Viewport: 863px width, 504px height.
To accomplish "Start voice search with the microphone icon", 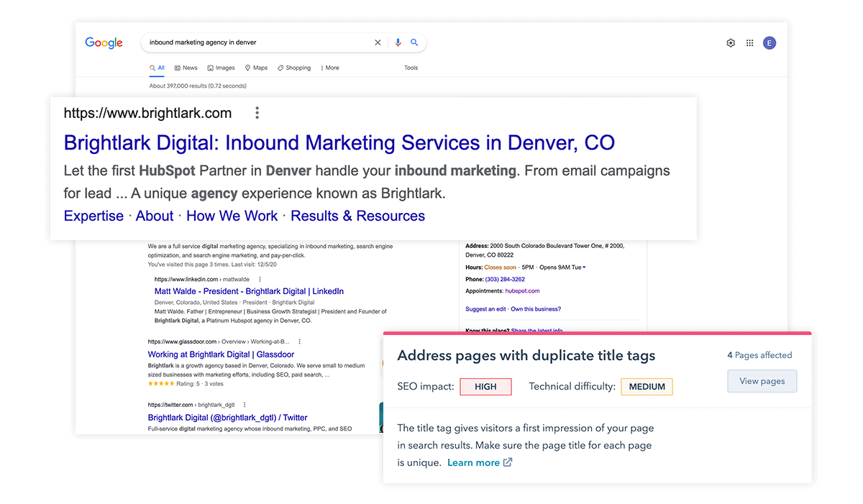I will 398,42.
